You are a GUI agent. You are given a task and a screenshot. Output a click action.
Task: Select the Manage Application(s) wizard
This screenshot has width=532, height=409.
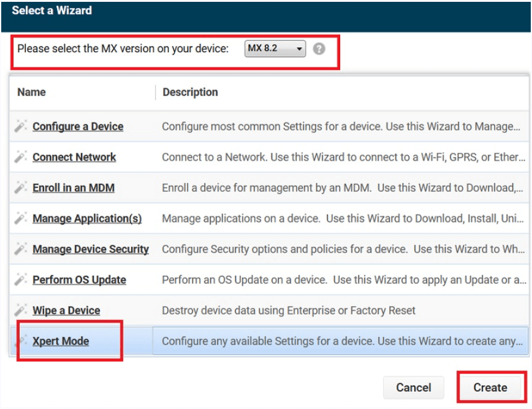click(x=87, y=218)
